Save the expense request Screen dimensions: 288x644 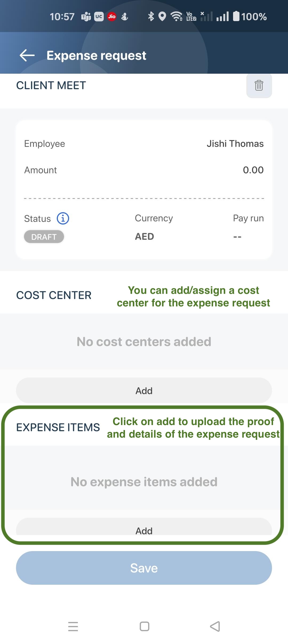point(144,568)
